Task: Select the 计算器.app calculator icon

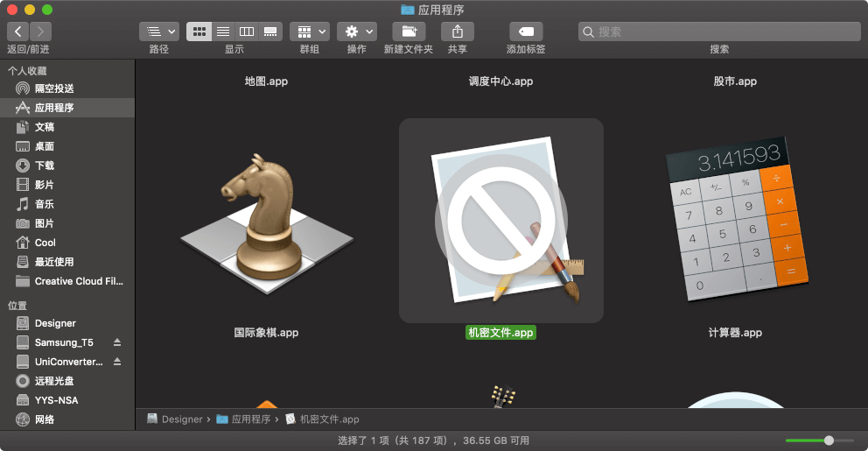Action: [x=736, y=220]
